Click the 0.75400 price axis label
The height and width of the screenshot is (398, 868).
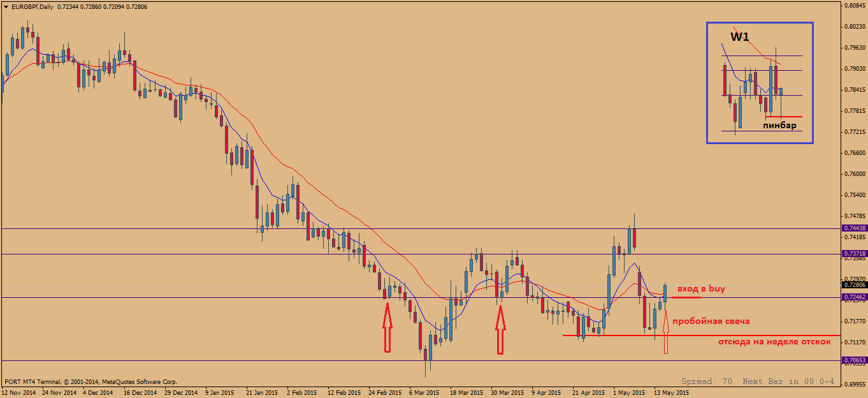(x=855, y=195)
